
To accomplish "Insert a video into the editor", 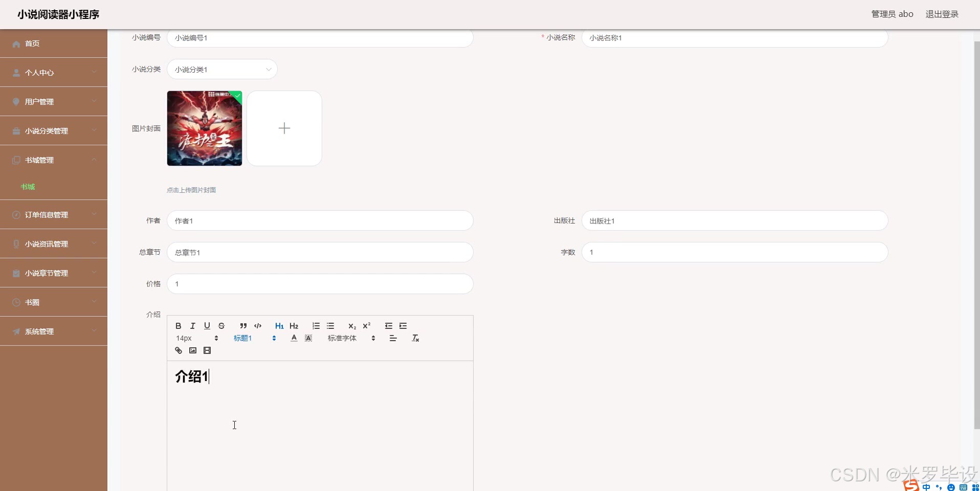I will 207,350.
